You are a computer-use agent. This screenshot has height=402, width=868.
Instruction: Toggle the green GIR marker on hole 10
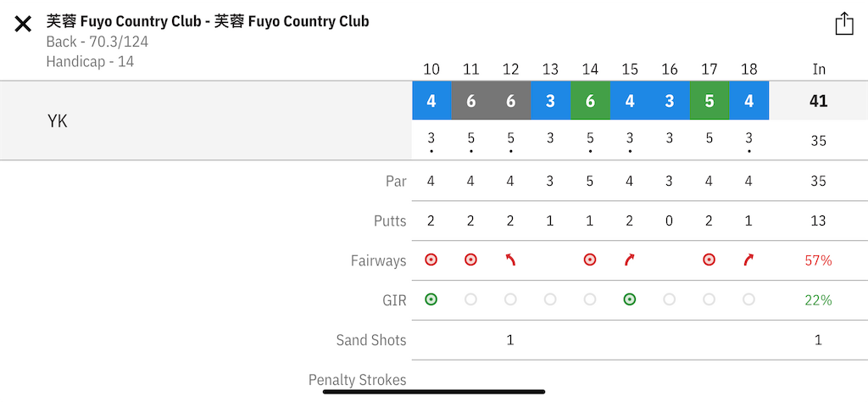pos(431,299)
